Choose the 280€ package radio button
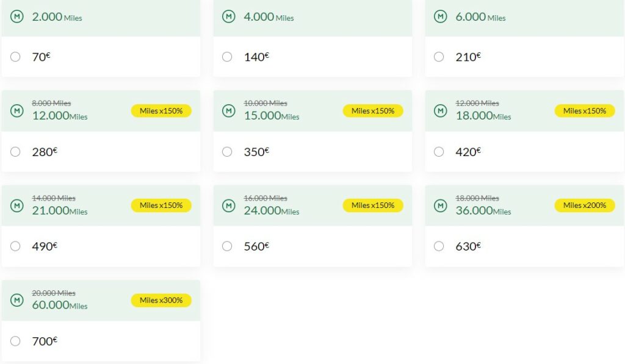625x364 pixels. coord(15,152)
